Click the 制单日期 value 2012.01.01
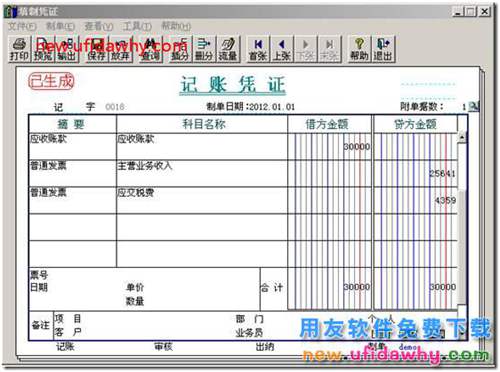This screenshot has width=500, height=372. [272, 107]
